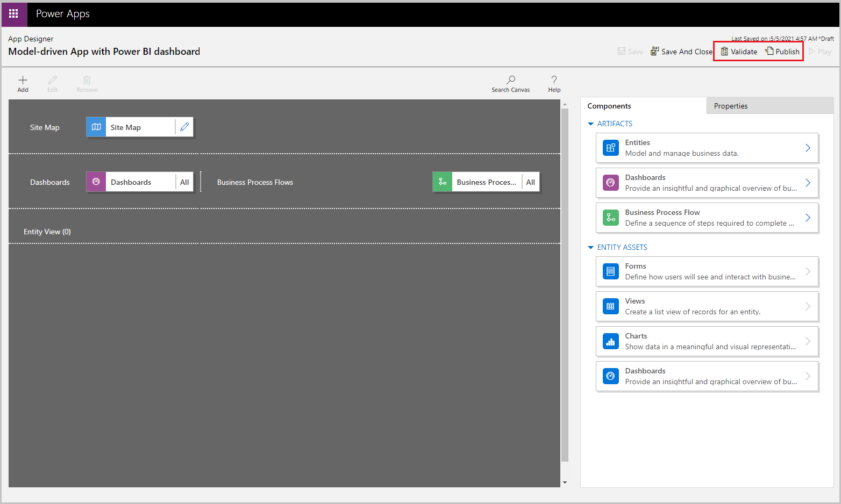Click the Entities artifact icon
The image size is (841, 504).
(611, 148)
